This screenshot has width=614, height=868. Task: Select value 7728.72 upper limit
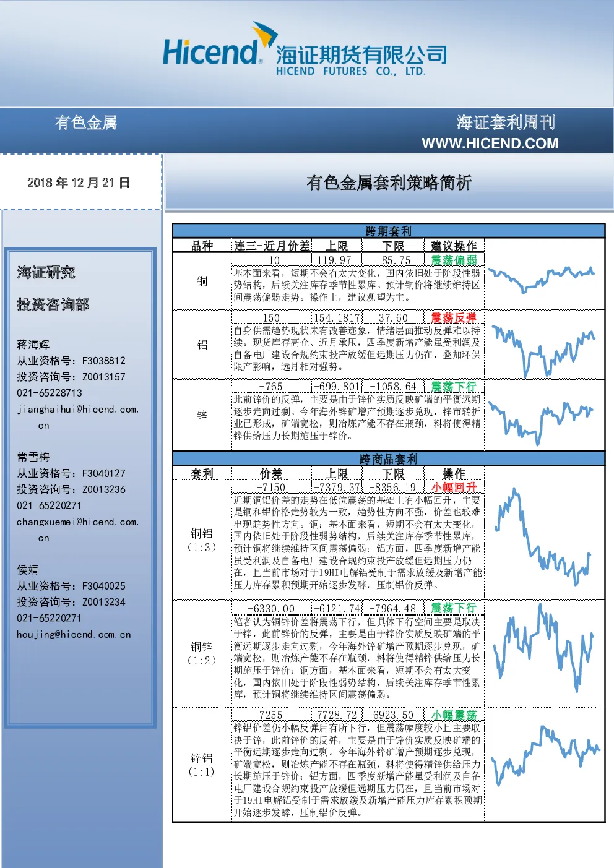click(337, 715)
